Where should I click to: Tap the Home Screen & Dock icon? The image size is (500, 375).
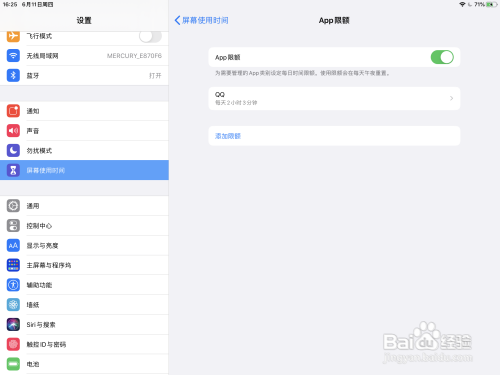[x=13, y=265]
